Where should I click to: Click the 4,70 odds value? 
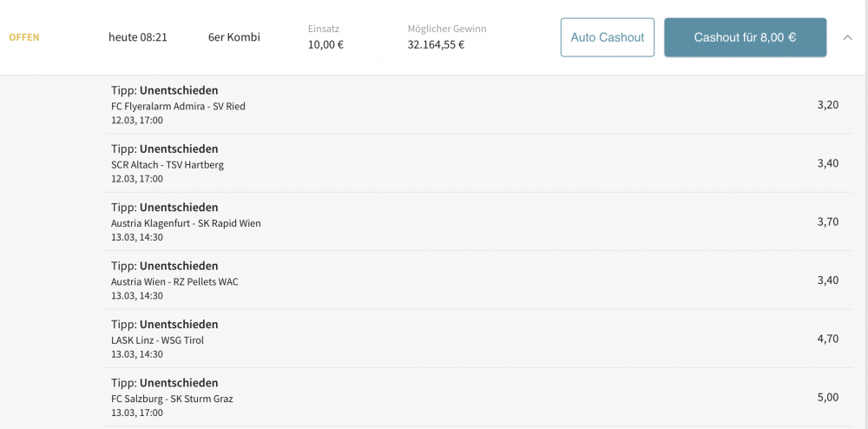pos(828,339)
